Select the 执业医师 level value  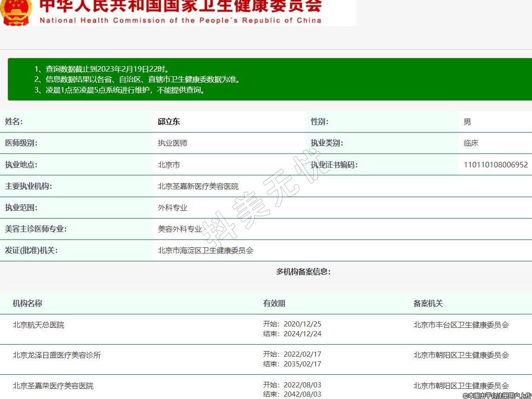(x=172, y=143)
